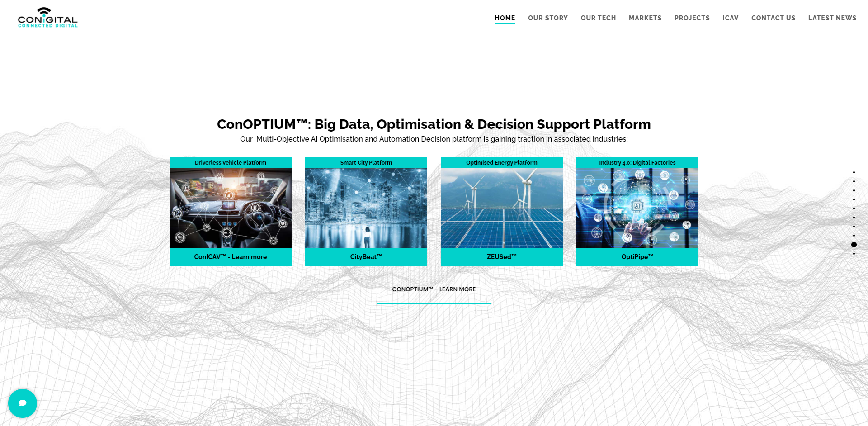Open the Markets menu item

[x=645, y=18]
